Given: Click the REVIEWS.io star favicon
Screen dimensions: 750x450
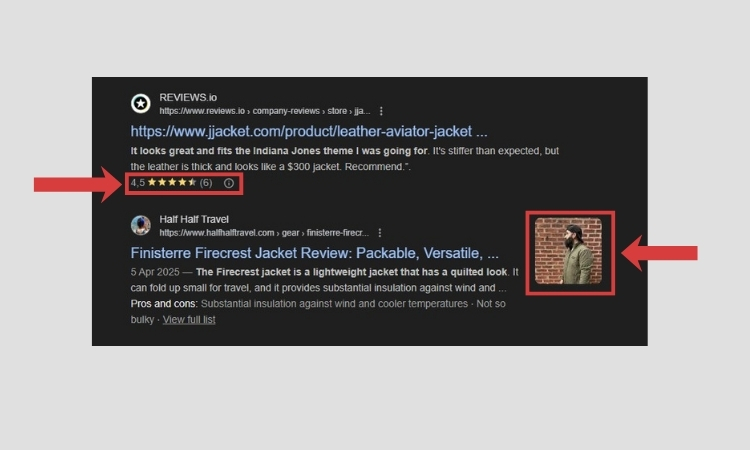Looking at the screenshot, I should pos(141,103).
